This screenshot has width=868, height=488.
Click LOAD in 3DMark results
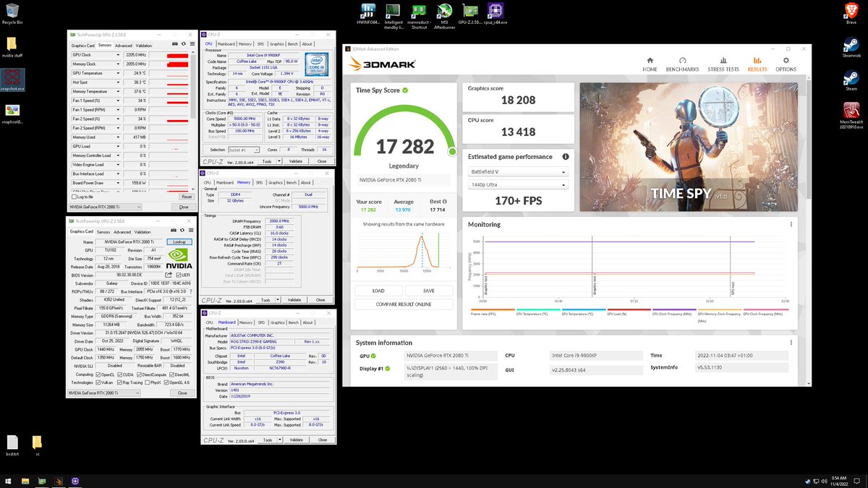click(378, 291)
